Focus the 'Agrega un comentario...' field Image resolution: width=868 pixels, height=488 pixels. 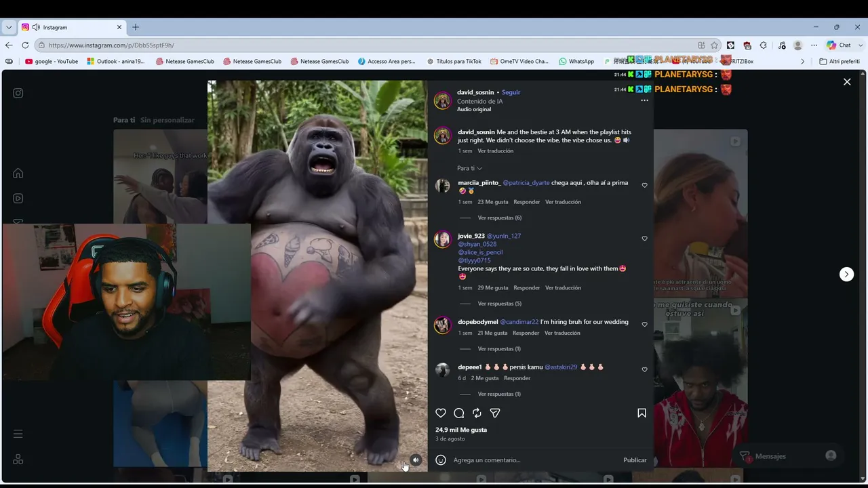point(535,460)
